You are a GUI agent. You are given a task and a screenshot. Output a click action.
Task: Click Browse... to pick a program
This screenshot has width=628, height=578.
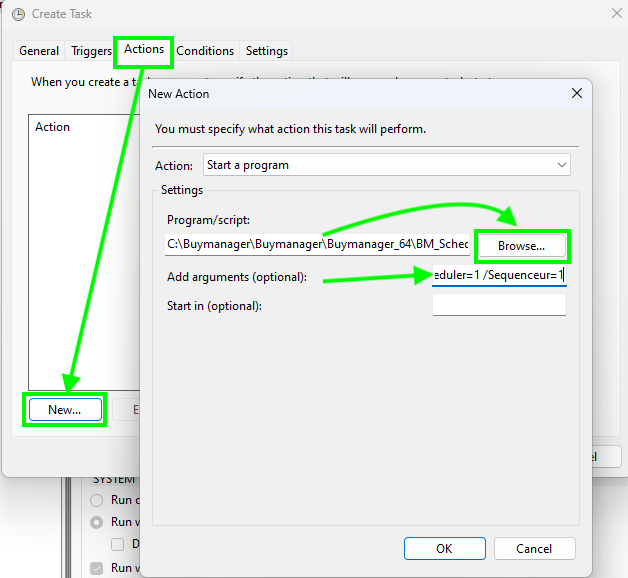point(521,246)
